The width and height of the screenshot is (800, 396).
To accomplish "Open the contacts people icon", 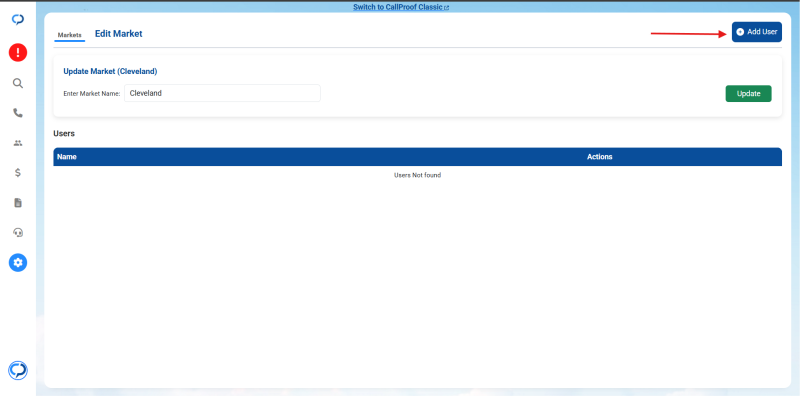I will (18, 143).
